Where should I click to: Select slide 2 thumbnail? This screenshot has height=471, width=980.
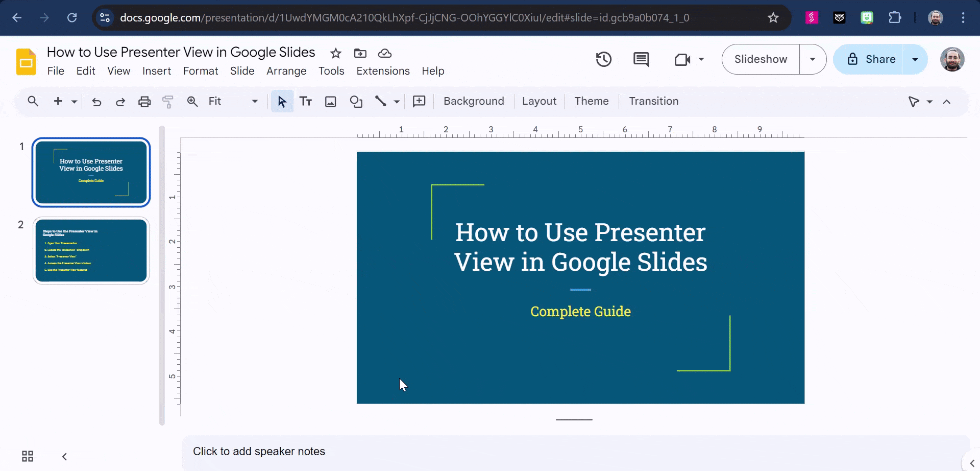[x=91, y=250]
